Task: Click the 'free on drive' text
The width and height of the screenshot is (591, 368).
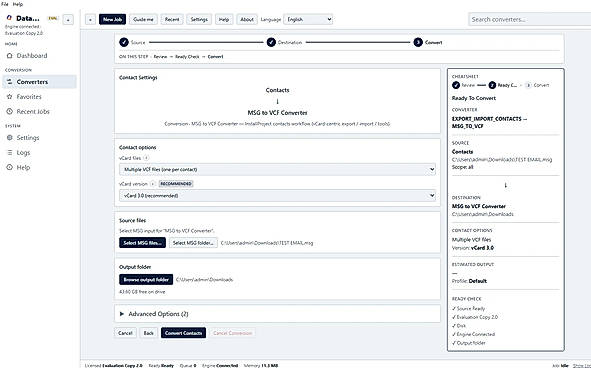Action: (142, 292)
